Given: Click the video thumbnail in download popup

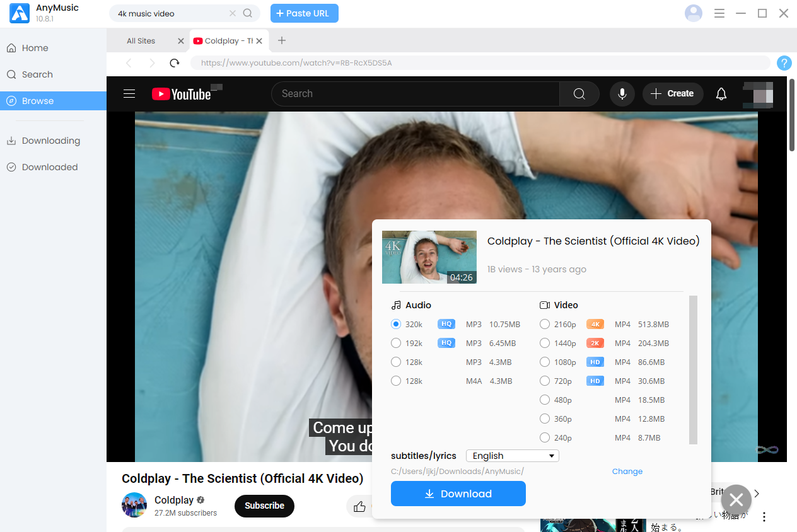Looking at the screenshot, I should 429,257.
